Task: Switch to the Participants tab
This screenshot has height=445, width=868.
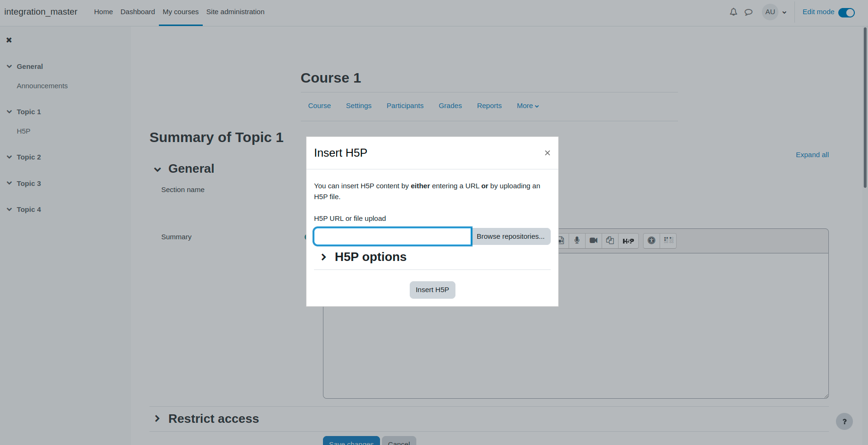Action: 405,106
